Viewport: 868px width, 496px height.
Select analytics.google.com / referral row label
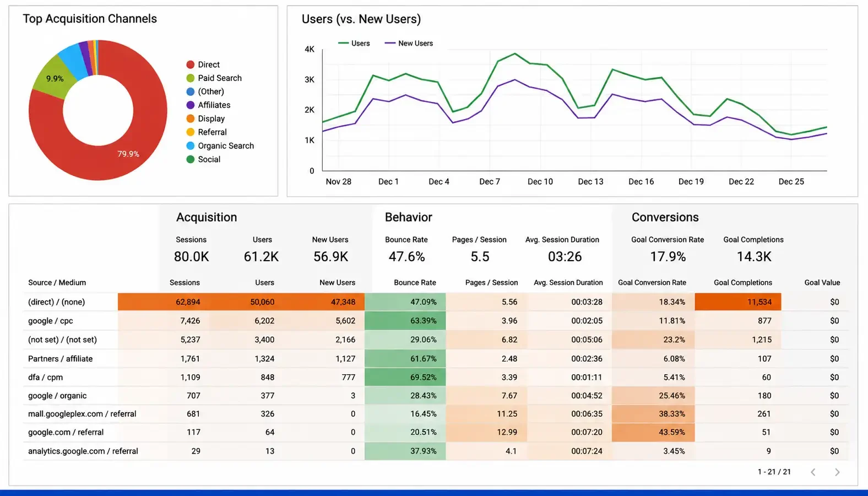click(83, 451)
